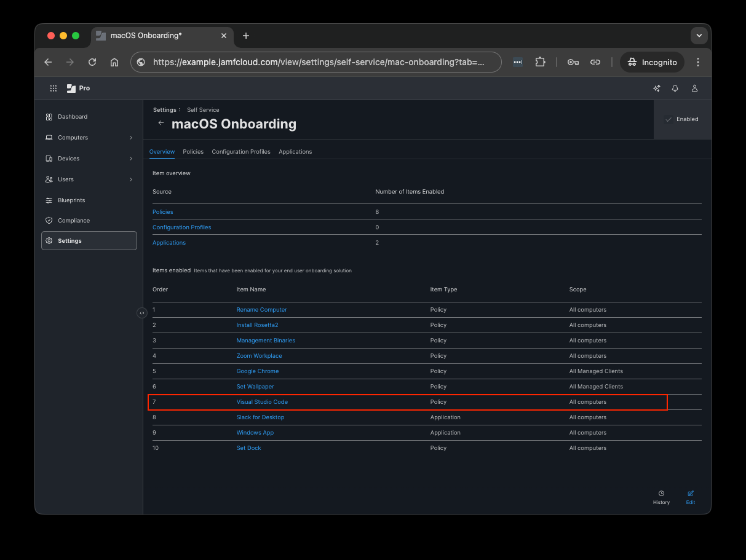Open the Chrome three-dot menu
The width and height of the screenshot is (746, 560).
tap(698, 62)
